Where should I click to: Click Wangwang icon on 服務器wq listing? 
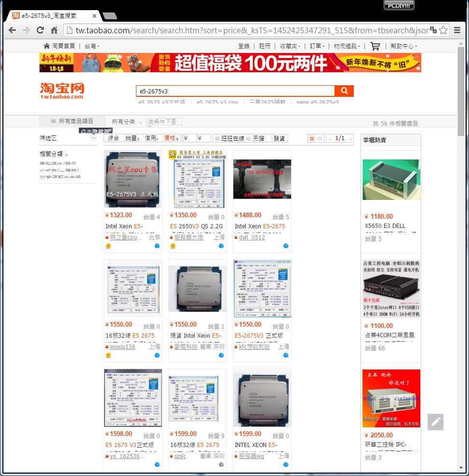pyautogui.click(x=286, y=464)
